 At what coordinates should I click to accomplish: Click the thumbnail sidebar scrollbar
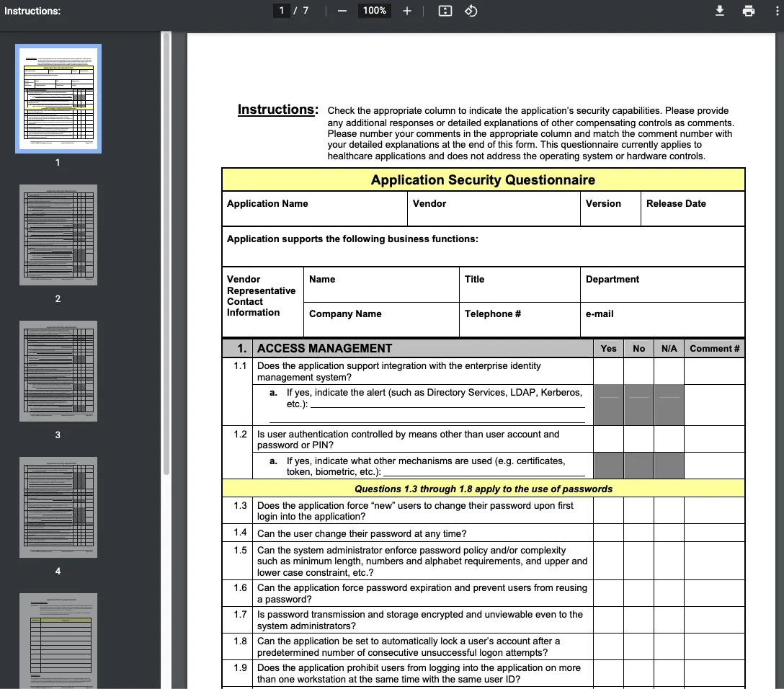click(166, 252)
